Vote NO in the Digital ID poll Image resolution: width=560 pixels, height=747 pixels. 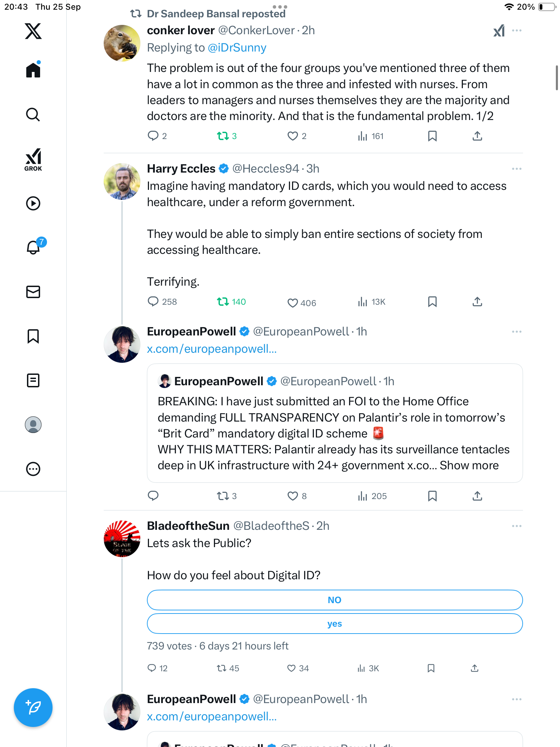click(x=334, y=600)
